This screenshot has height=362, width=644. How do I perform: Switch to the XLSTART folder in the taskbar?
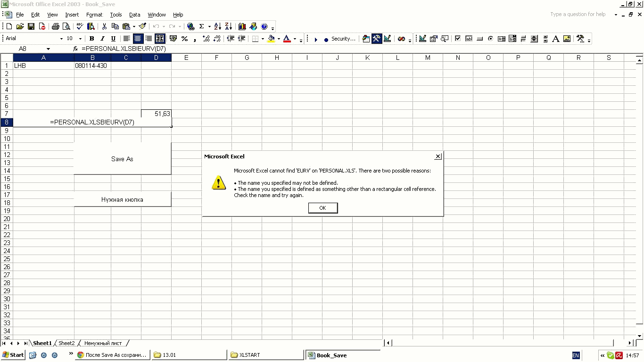[265, 355]
